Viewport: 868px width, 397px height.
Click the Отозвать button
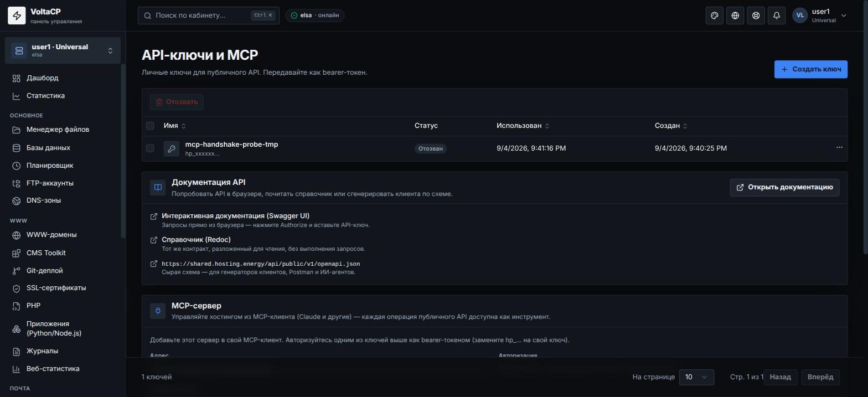click(177, 102)
